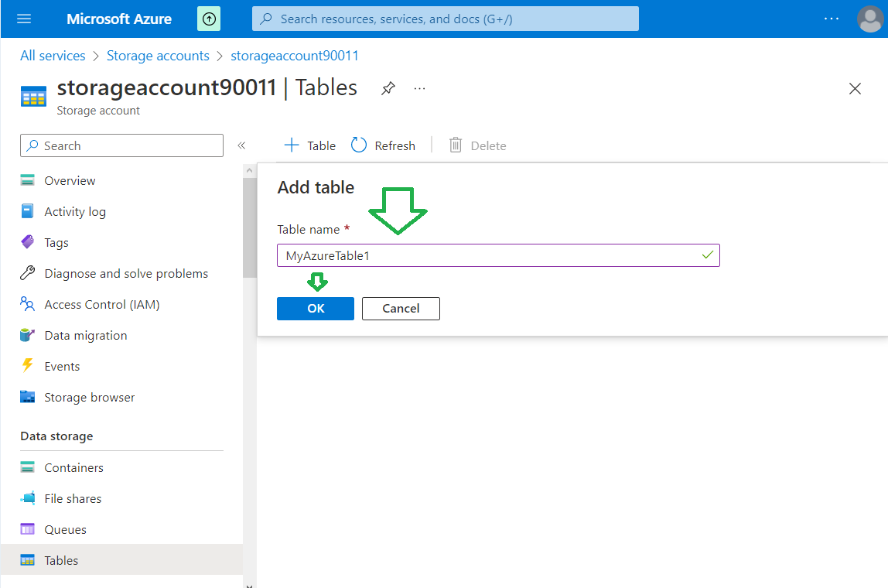Open the header more options ellipsis
Screen dimensions: 888x588
point(832,19)
